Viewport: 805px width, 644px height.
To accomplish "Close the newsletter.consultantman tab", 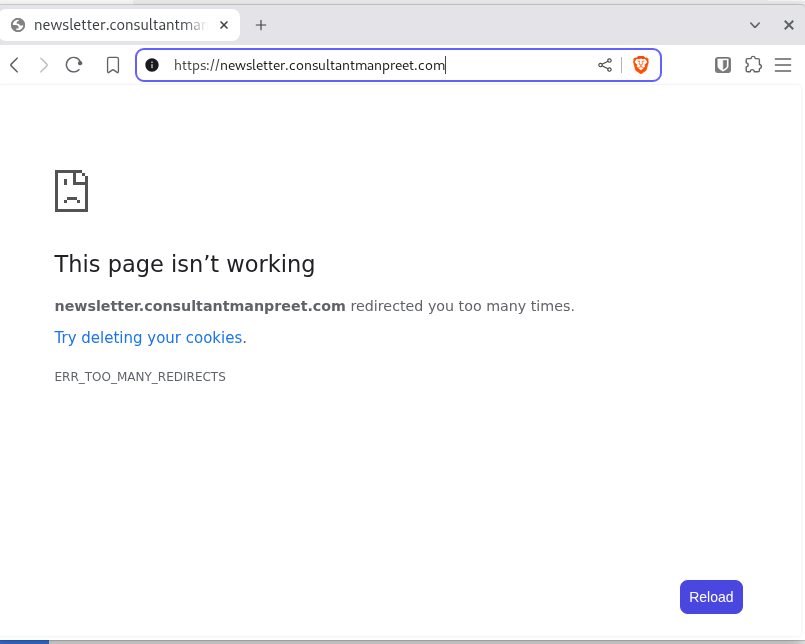I will click(x=224, y=25).
